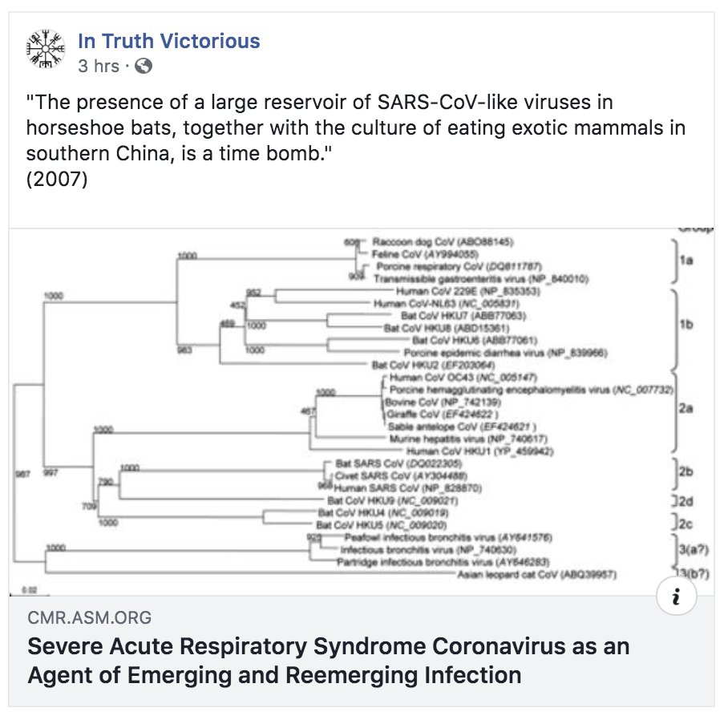Screen dimensions: 728x720
Task: Open the Severe Acute Respiratory Syndrome article title
Action: click(329, 660)
